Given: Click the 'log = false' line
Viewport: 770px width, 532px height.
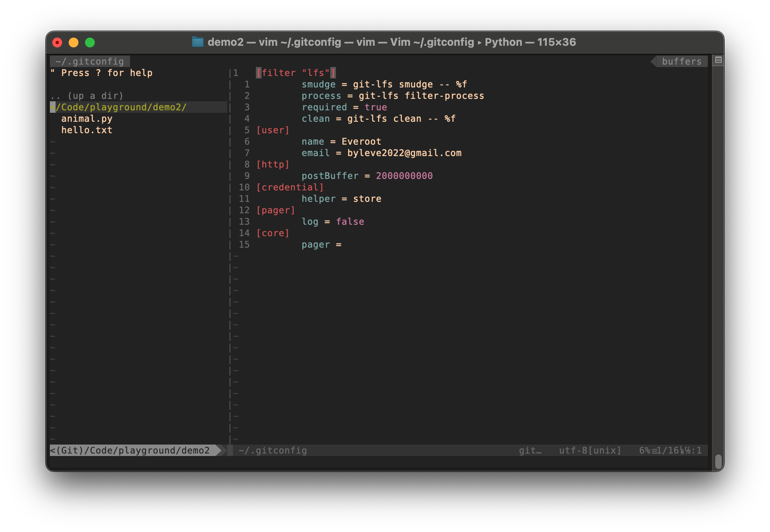Looking at the screenshot, I should (333, 221).
